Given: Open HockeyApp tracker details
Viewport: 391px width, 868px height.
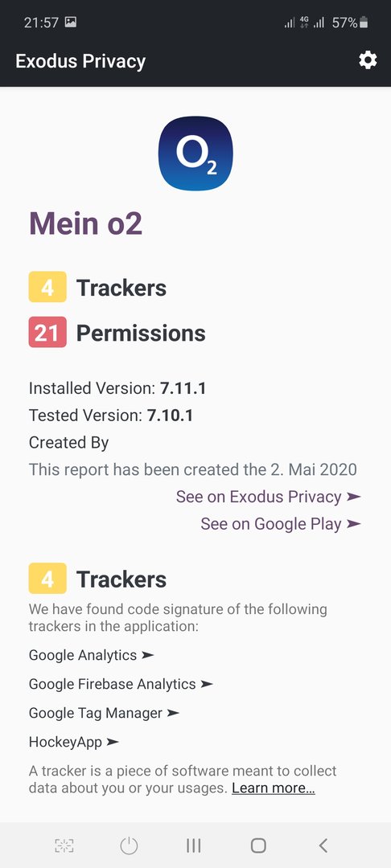Looking at the screenshot, I should pyautogui.click(x=74, y=742).
